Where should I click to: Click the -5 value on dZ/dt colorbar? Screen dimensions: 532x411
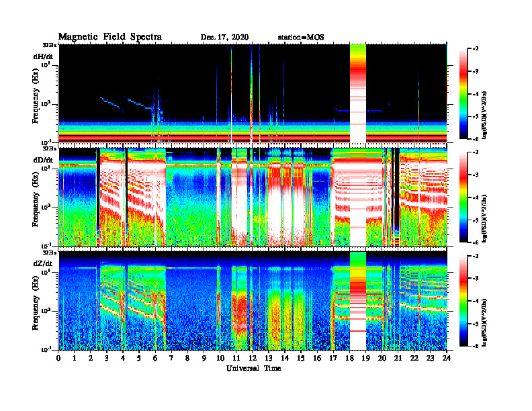(476, 324)
